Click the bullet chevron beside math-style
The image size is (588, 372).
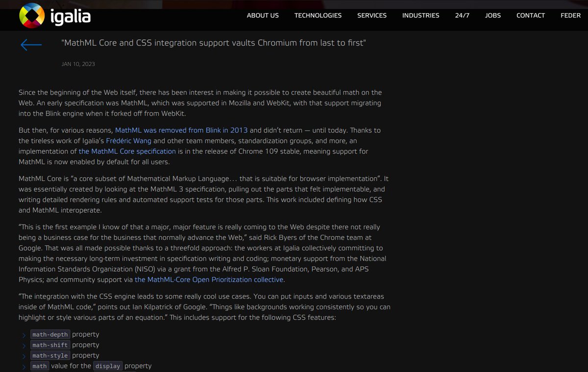[24, 356]
